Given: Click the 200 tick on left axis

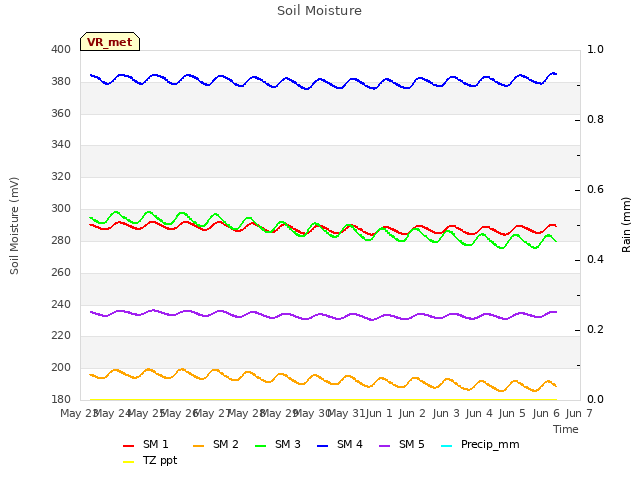Looking at the screenshot, I should 61,368.
